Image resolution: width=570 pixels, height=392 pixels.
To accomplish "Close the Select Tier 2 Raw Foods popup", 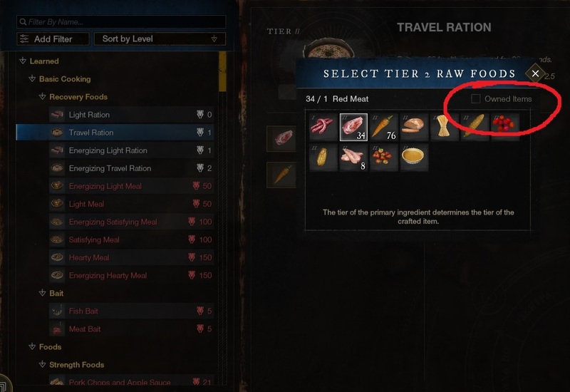I will click(x=535, y=73).
